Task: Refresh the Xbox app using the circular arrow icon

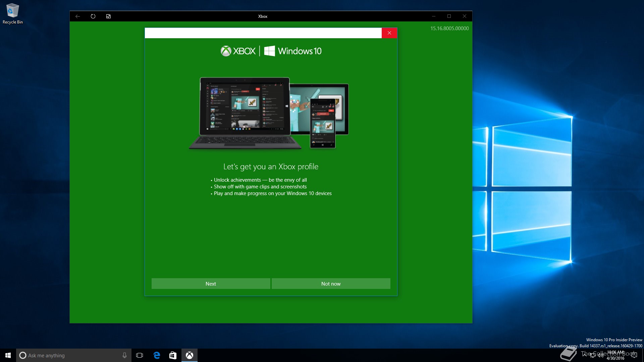Action: point(93,16)
